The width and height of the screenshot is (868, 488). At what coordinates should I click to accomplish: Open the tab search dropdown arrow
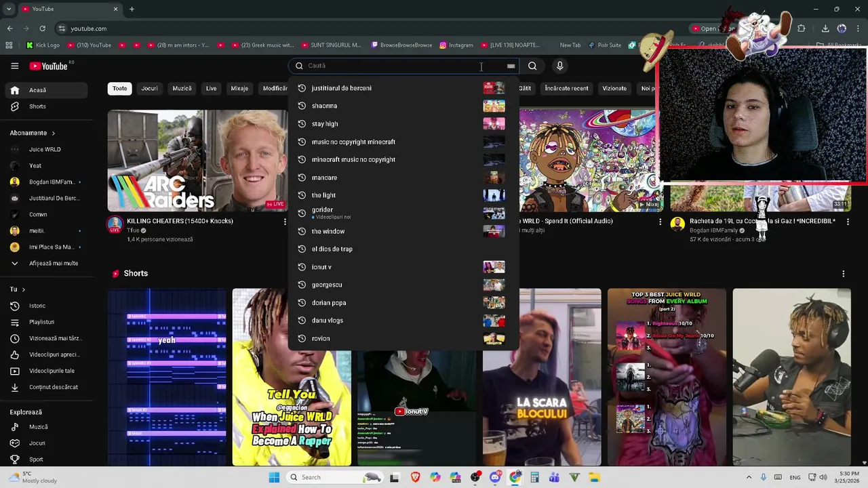point(9,9)
